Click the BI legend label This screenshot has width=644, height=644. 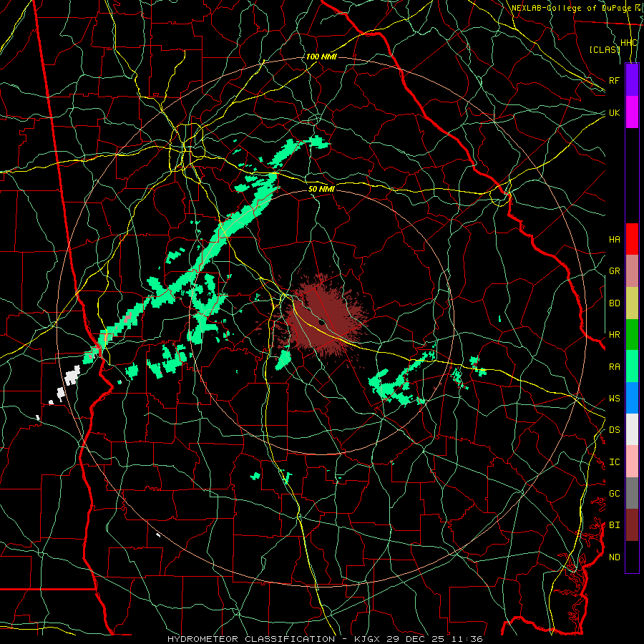tap(615, 525)
